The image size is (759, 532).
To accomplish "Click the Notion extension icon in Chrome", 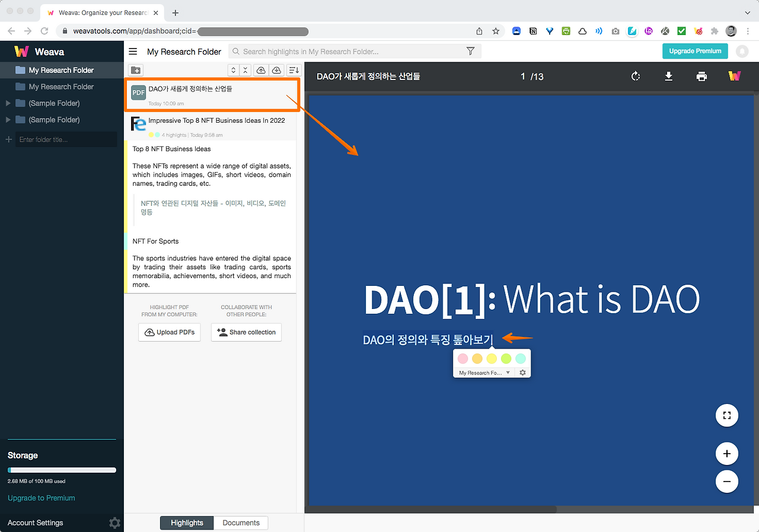I will pyautogui.click(x=533, y=31).
